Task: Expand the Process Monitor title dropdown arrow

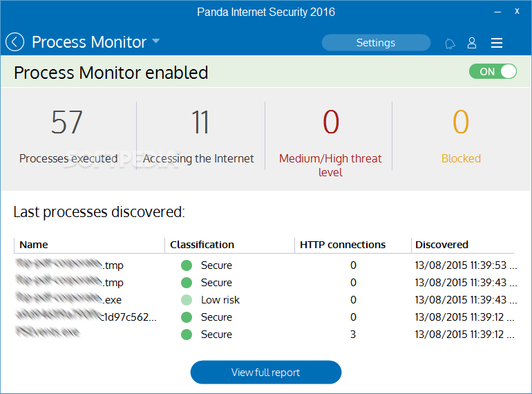Action: pyautogui.click(x=155, y=41)
